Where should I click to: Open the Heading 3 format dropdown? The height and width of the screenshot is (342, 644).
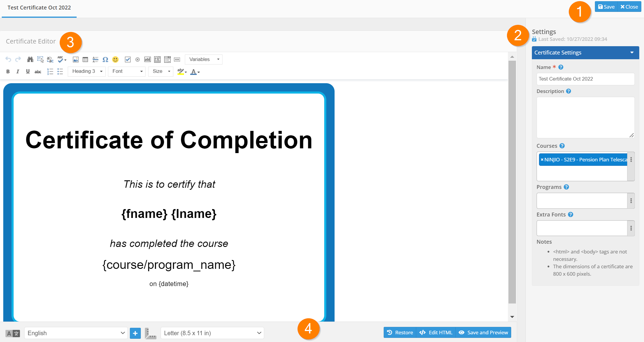(87, 71)
